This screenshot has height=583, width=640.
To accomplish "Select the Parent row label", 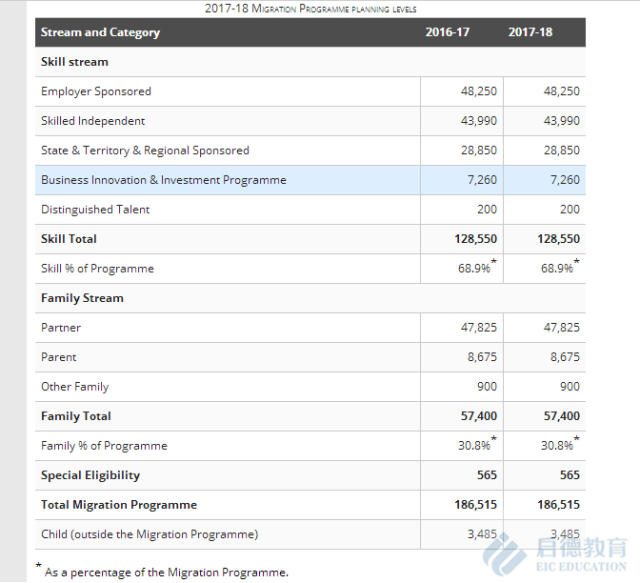I will (59, 357).
